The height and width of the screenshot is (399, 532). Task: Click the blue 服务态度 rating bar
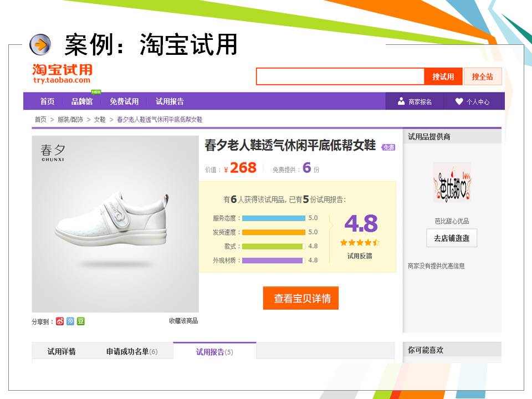pyautogui.click(x=273, y=218)
